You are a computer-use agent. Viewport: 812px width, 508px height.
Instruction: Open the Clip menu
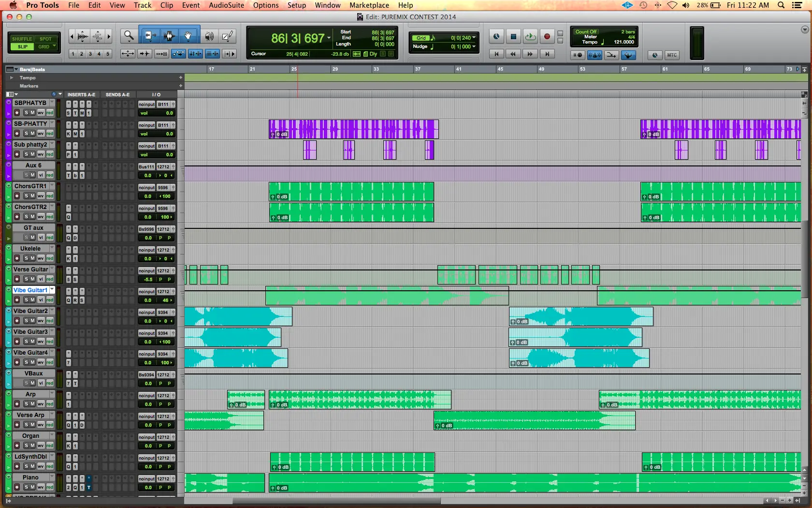(167, 5)
